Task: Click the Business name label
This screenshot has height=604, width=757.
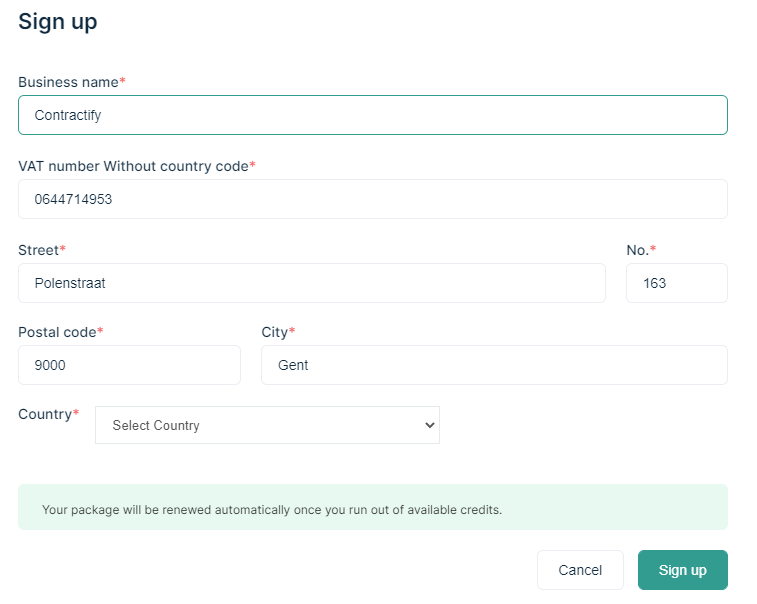Action: [x=71, y=82]
